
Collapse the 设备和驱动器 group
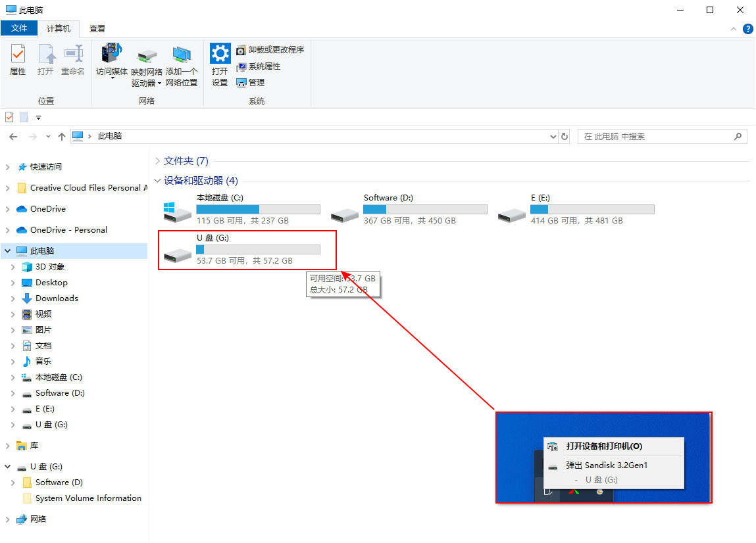157,181
